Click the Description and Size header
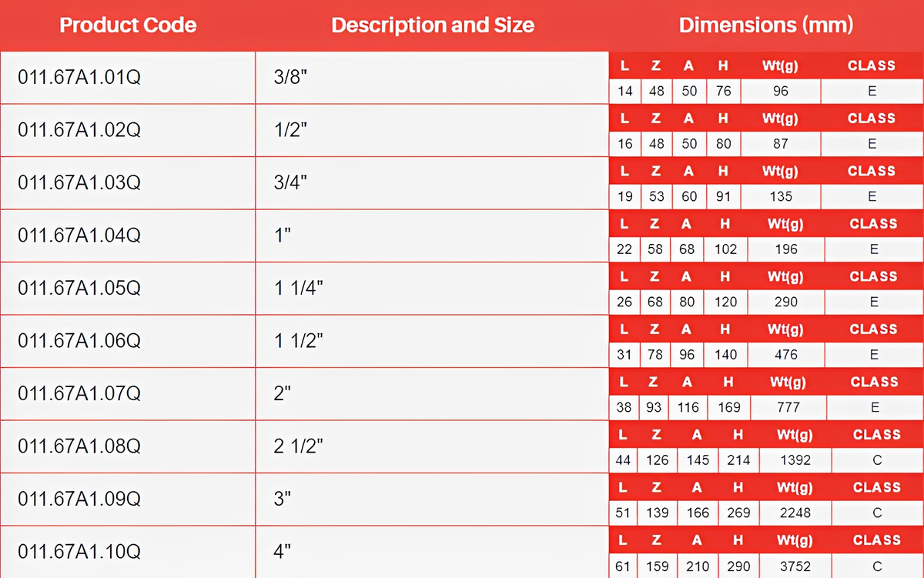 click(x=433, y=25)
